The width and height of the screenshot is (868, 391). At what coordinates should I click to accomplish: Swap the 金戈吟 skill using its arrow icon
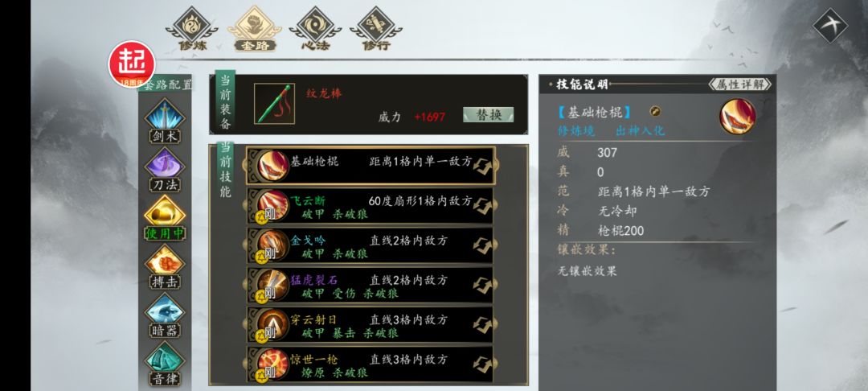tap(482, 245)
